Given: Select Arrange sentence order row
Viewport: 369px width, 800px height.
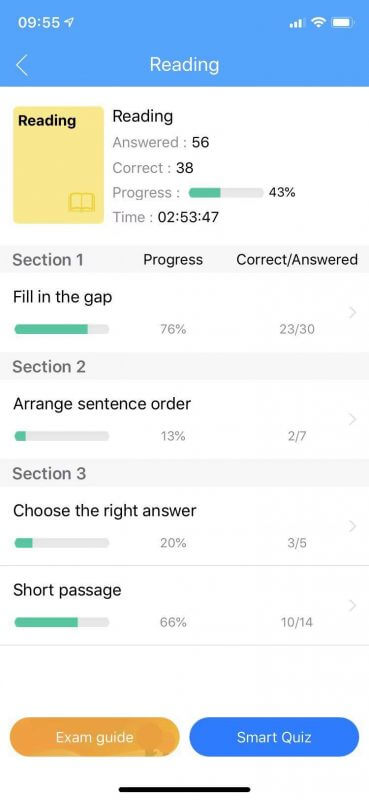Looking at the screenshot, I should pyautogui.click(x=184, y=419).
